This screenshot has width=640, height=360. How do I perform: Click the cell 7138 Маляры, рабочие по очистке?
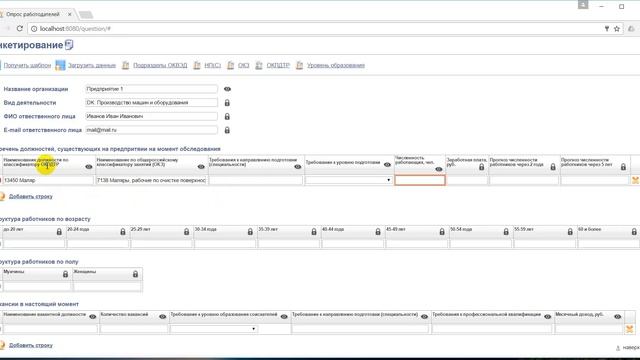[151, 180]
